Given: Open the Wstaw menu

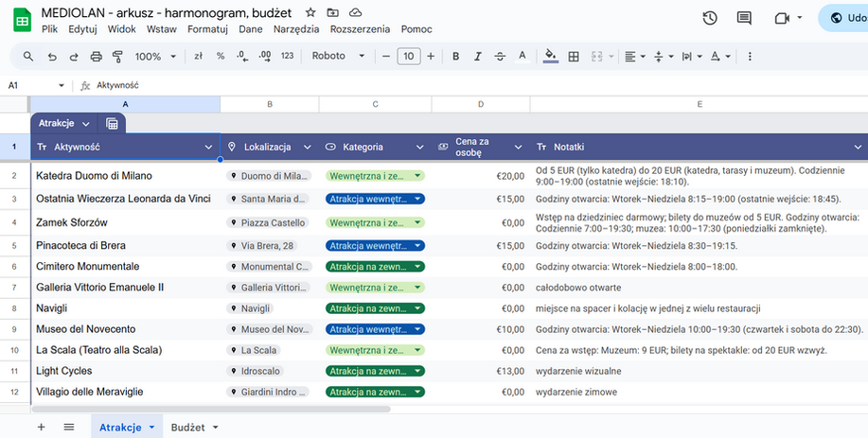Looking at the screenshot, I should tap(161, 29).
